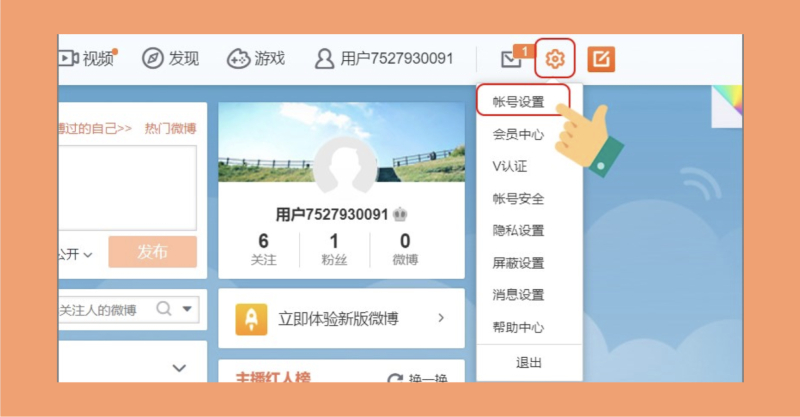The image size is (800, 417).
Task: Open the mail messages icon
Action: click(x=512, y=60)
